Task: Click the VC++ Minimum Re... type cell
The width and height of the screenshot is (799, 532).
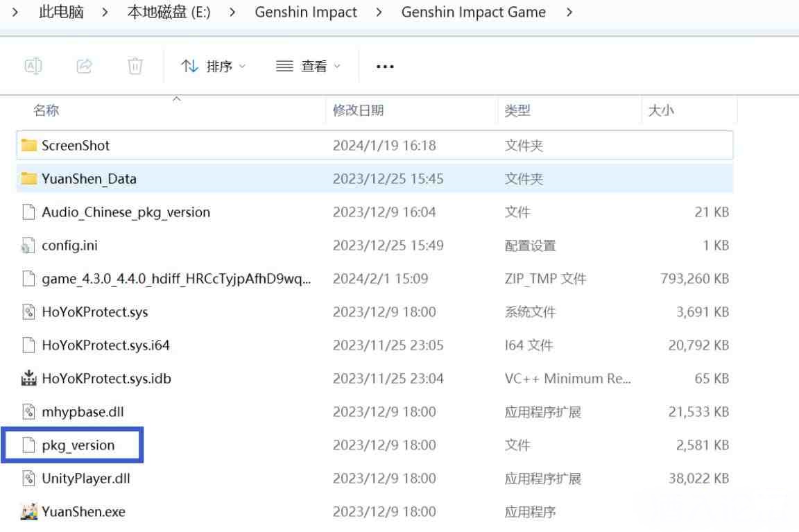Action: 567,379
